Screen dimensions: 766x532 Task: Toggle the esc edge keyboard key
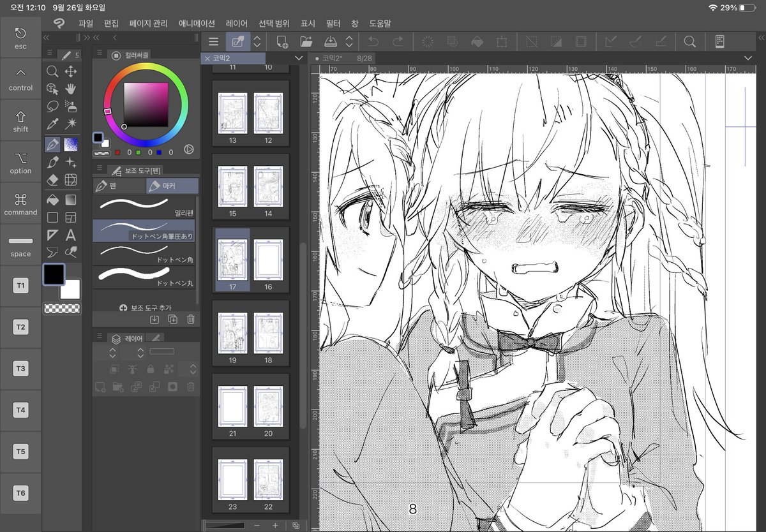20,38
